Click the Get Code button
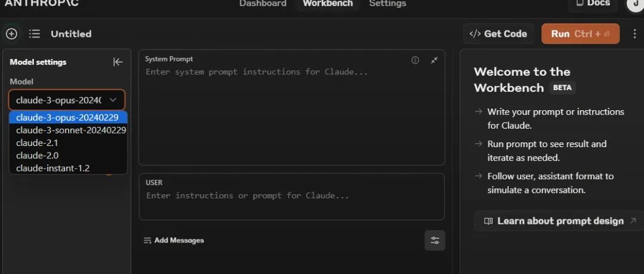This screenshot has width=644, height=274. pyautogui.click(x=499, y=34)
